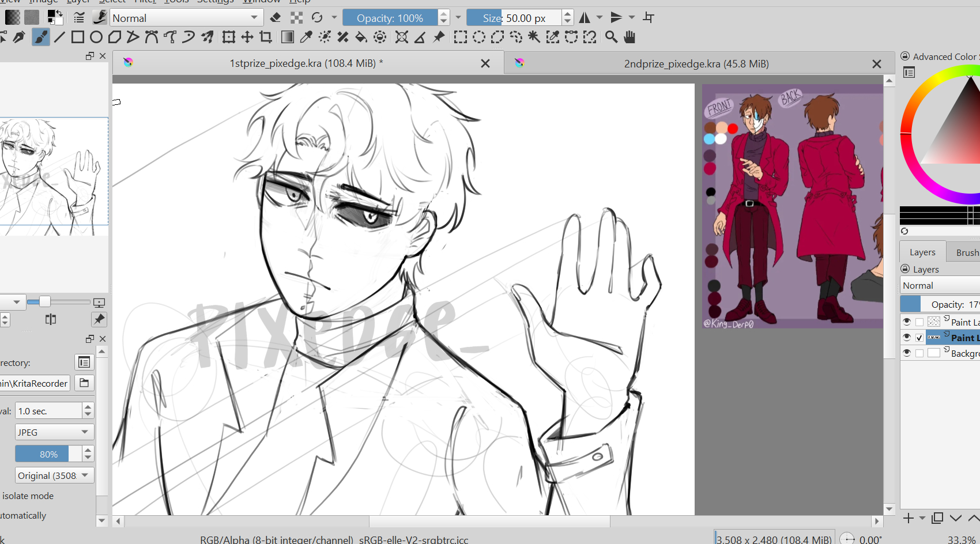Activate the Pan hand tool
The height and width of the screenshot is (544, 980).
point(630,37)
